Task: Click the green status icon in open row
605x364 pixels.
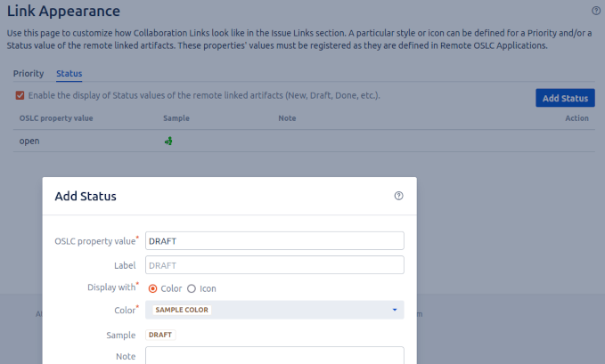Action: (x=168, y=142)
